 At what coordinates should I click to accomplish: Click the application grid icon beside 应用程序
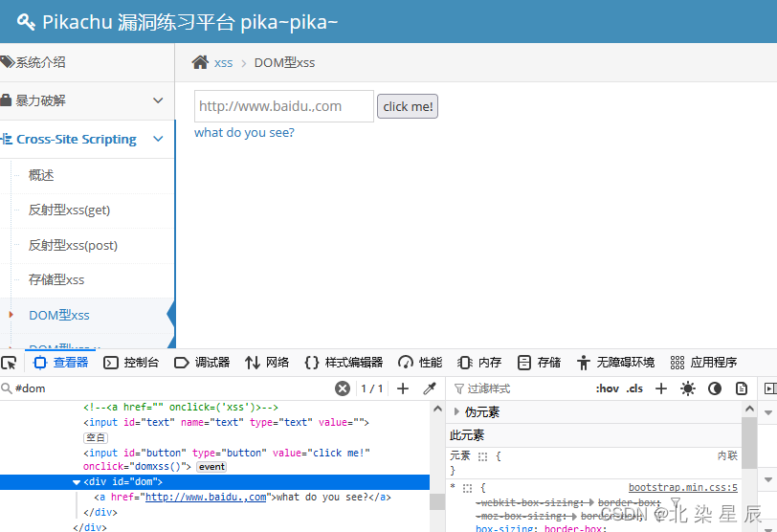coord(677,363)
